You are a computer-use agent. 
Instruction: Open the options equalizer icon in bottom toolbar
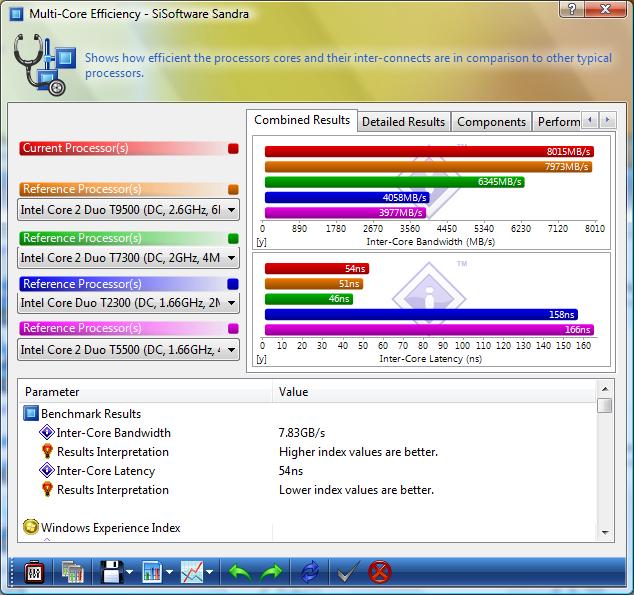[x=34, y=572]
